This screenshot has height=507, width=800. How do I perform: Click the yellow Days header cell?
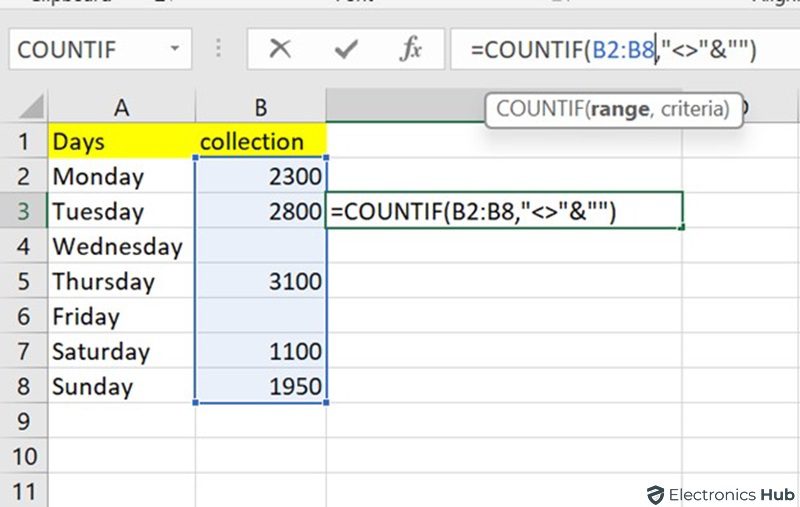tap(121, 142)
